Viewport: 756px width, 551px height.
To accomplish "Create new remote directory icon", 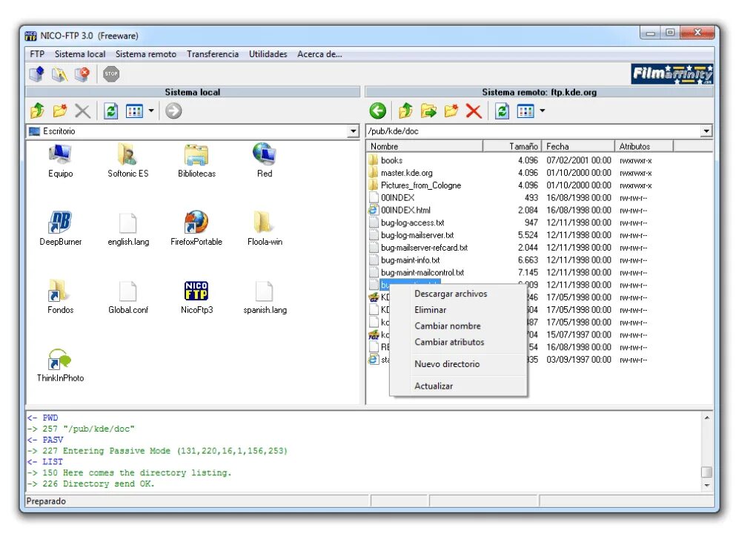I will (x=451, y=111).
